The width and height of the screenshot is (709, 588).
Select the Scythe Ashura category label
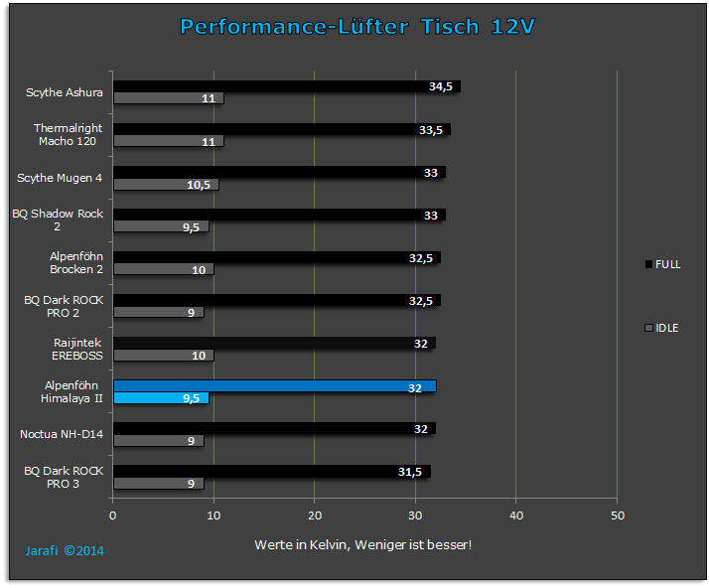click(65, 92)
